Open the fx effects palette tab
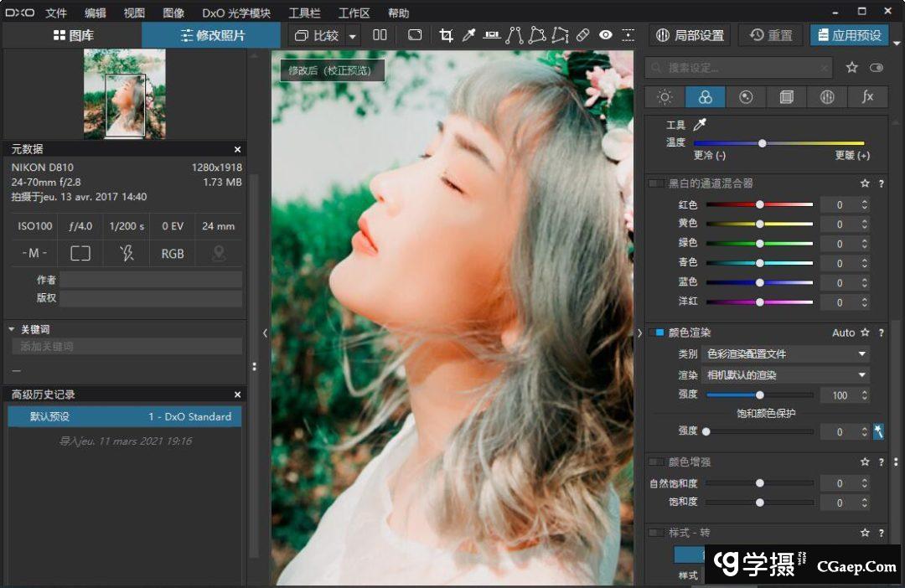The width and height of the screenshot is (905, 588). [x=867, y=97]
